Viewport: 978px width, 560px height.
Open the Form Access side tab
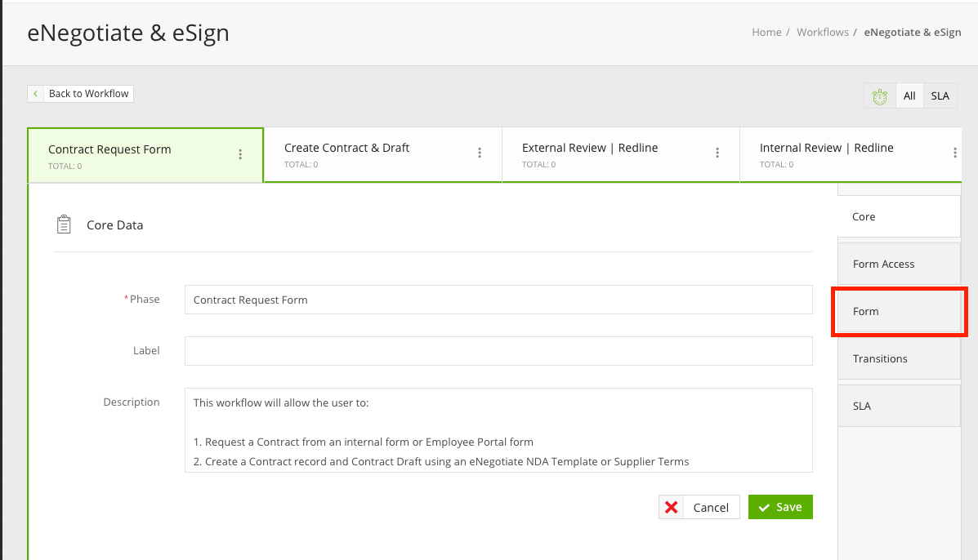(x=899, y=264)
